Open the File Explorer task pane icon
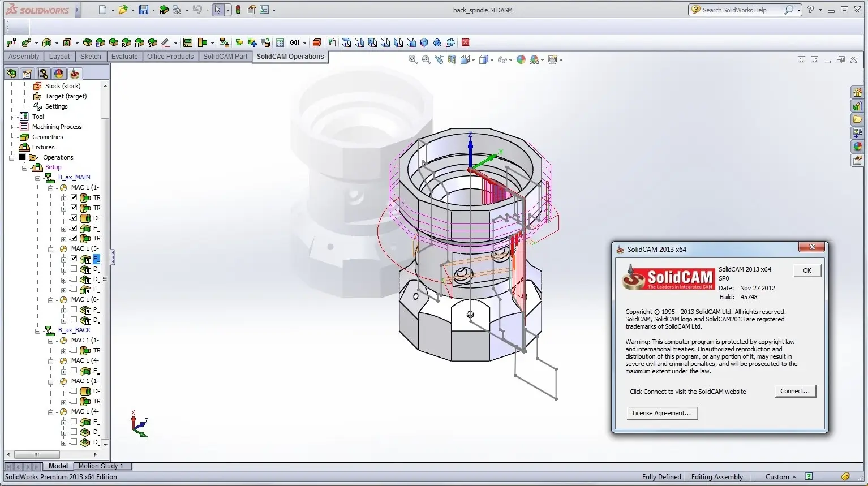Screen dimensions: 868x486 858,119
